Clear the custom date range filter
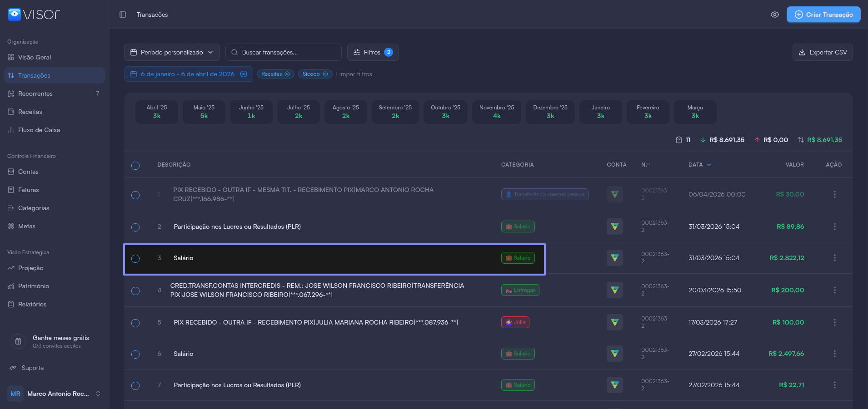This screenshot has height=409, width=868. click(244, 74)
